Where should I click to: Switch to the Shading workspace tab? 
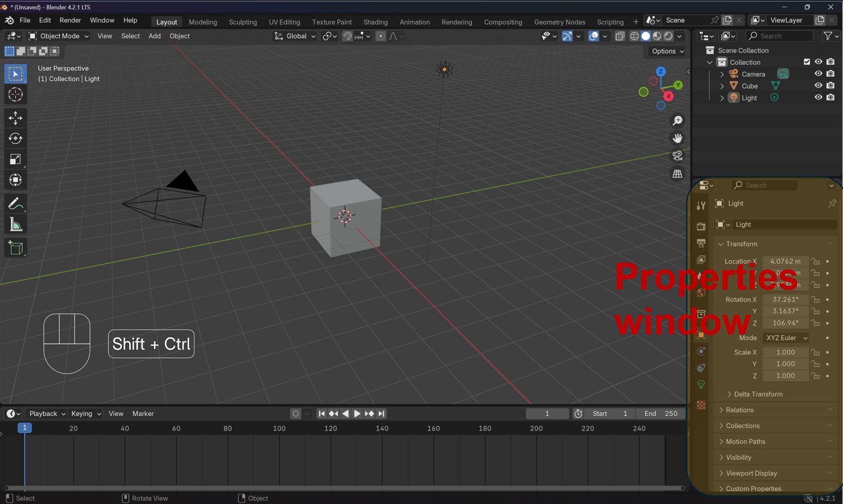375,22
